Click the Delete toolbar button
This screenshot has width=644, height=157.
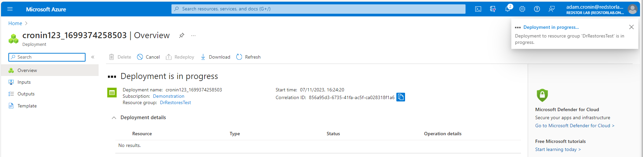click(120, 57)
